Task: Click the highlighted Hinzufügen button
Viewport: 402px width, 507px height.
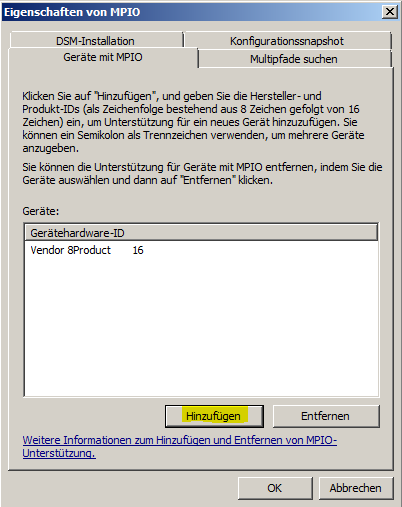Action: pyautogui.click(x=214, y=416)
